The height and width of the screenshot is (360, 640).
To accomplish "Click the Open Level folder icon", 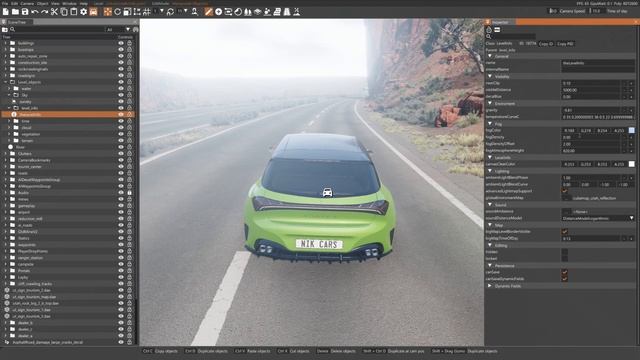I will (15, 12).
